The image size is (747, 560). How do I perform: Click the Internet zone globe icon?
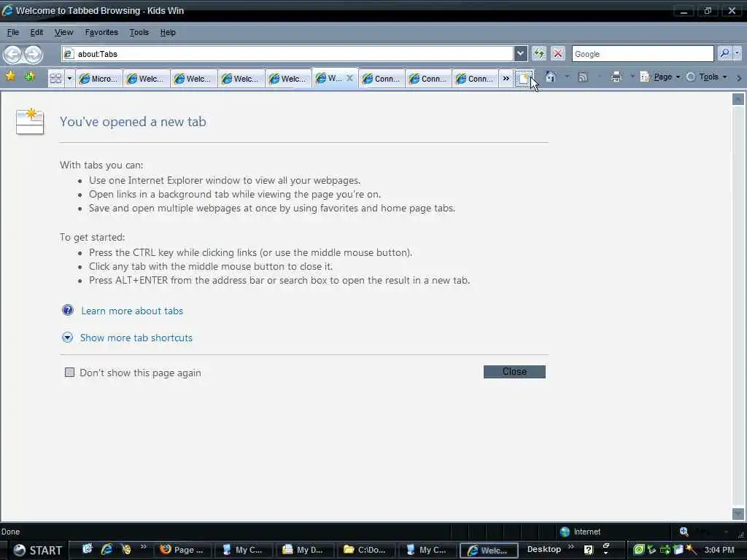pyautogui.click(x=565, y=532)
